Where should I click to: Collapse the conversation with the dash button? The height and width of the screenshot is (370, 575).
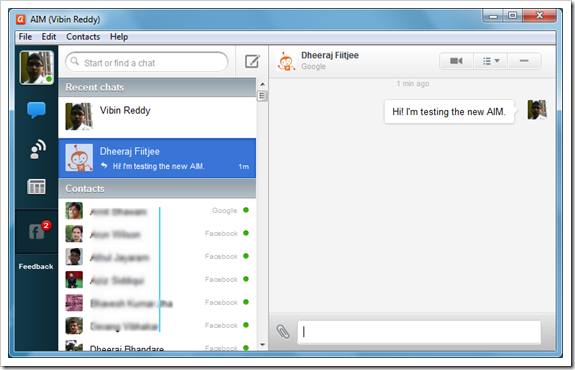pyautogui.click(x=524, y=61)
